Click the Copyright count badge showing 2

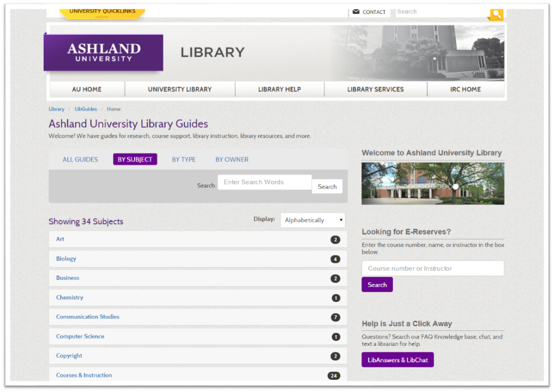point(335,357)
